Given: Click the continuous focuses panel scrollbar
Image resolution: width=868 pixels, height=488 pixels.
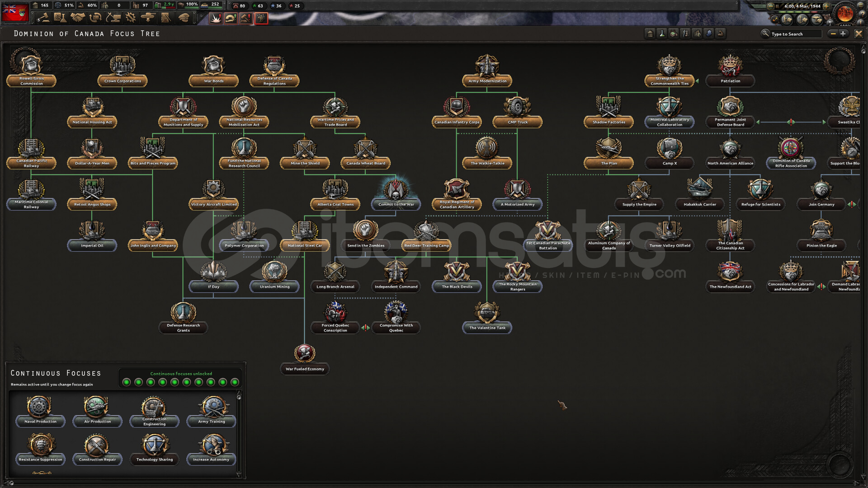Looking at the screenshot, I should [x=239, y=434].
